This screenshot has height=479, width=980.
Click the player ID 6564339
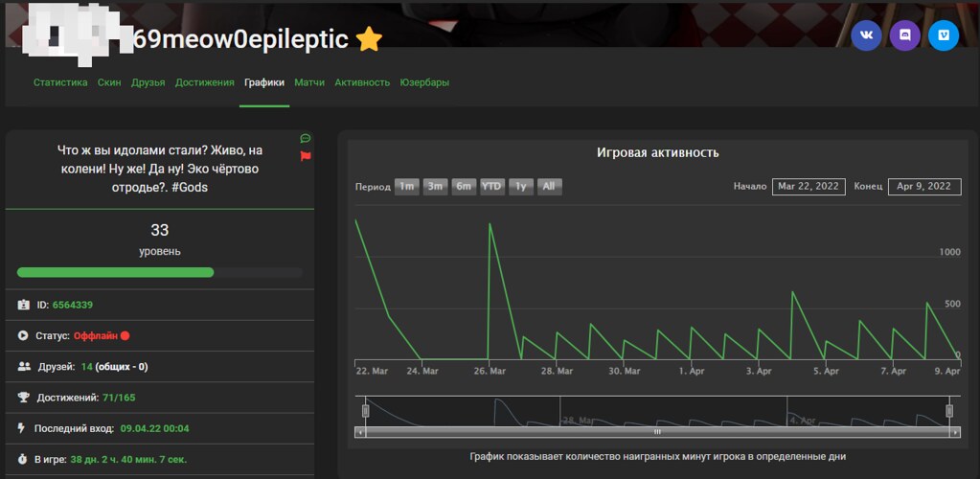pos(72,305)
